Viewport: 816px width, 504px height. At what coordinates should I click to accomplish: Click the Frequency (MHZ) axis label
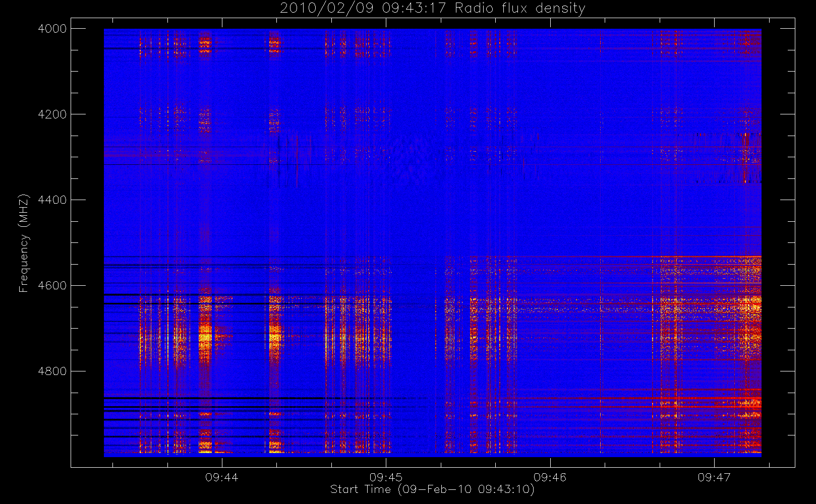[x=24, y=243]
